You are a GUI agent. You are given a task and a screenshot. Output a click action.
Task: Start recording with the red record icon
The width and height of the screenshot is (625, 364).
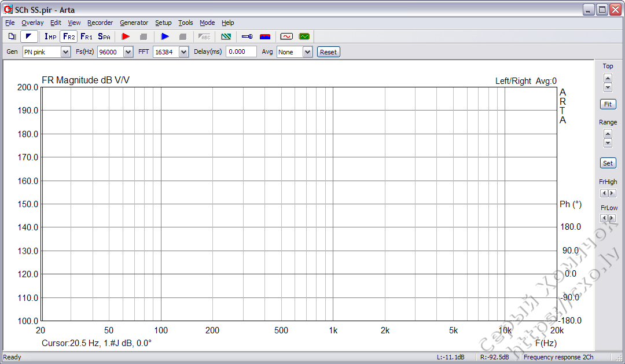tap(125, 36)
